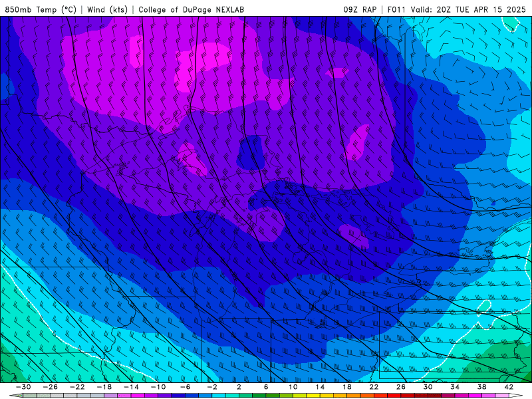Click the 'F011' forecast hour text
532x399 pixels.
point(396,9)
